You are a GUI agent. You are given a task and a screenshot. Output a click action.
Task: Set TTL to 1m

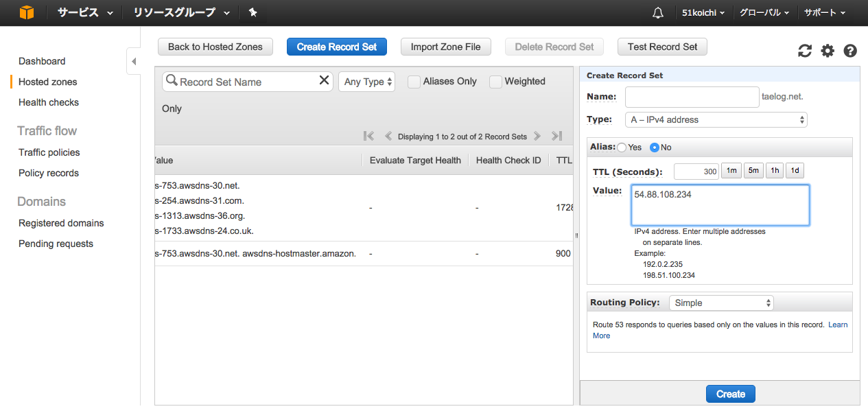[x=731, y=171]
